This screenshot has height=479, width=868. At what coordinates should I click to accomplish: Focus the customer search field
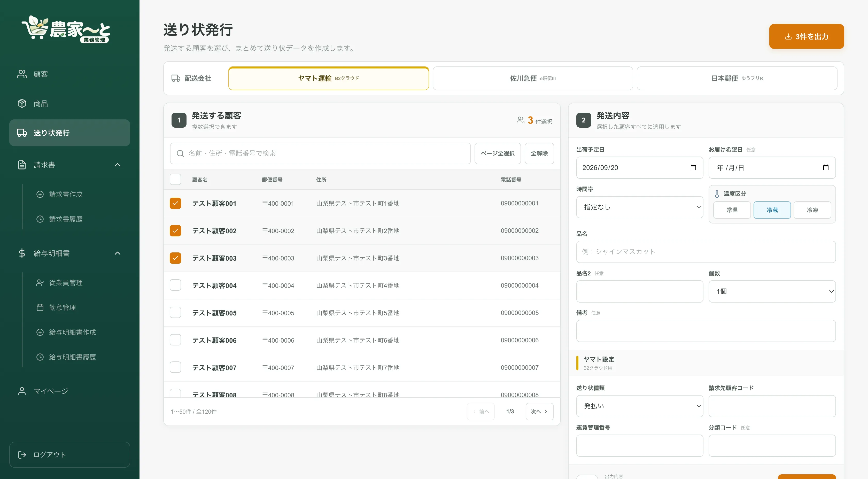[x=320, y=153]
